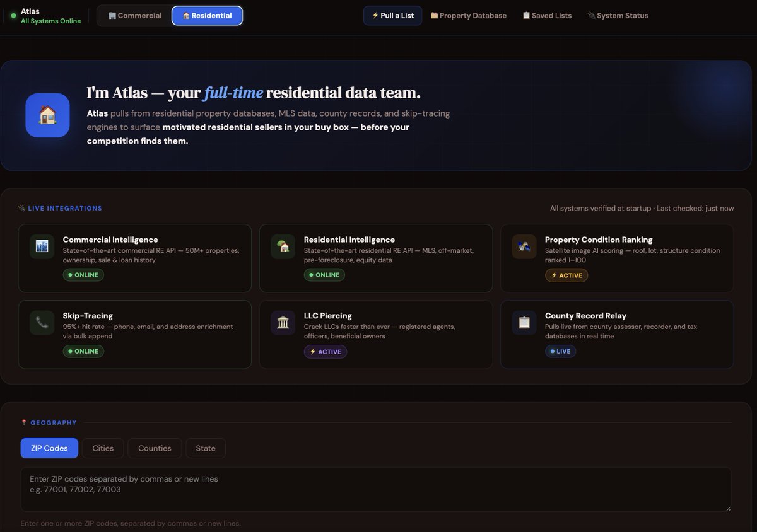Click the County Record Relay title
757x532 pixels.
(585, 316)
